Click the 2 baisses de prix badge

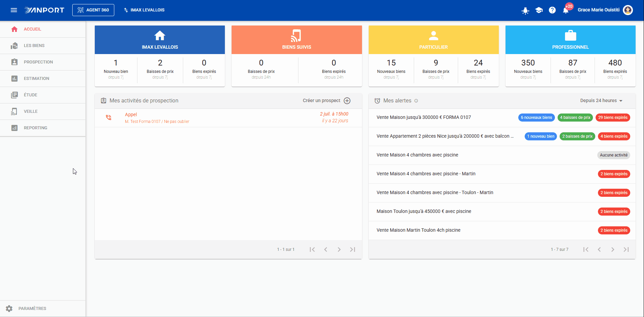tap(577, 136)
